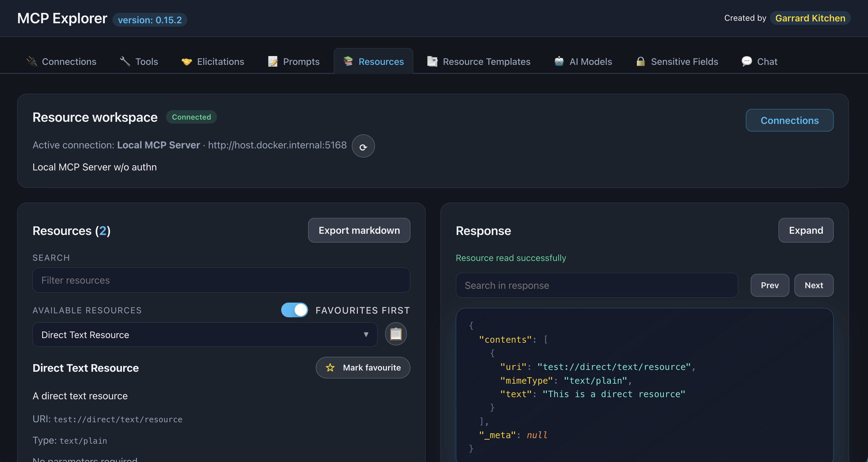The width and height of the screenshot is (868, 462).
Task: Expand the Response panel
Action: click(806, 230)
